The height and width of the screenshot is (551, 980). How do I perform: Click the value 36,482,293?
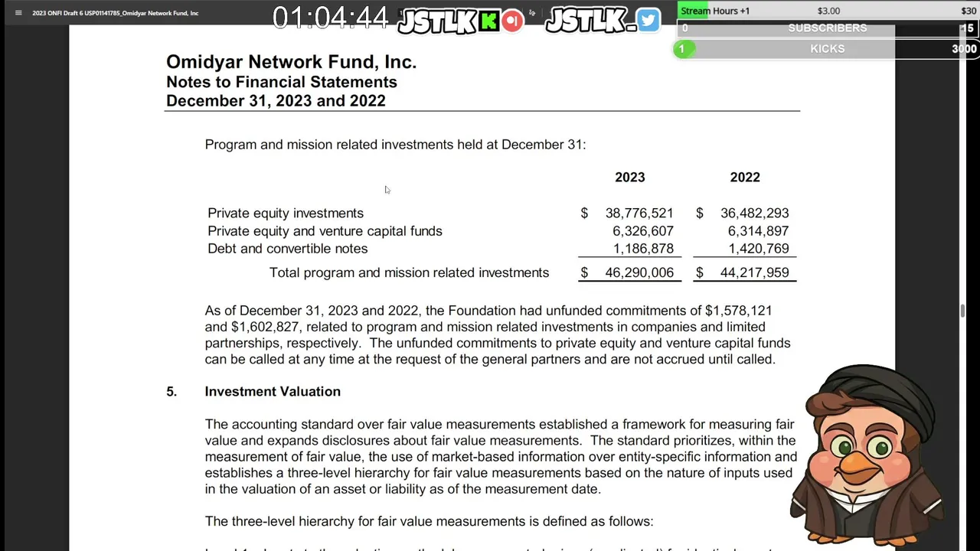coord(754,214)
